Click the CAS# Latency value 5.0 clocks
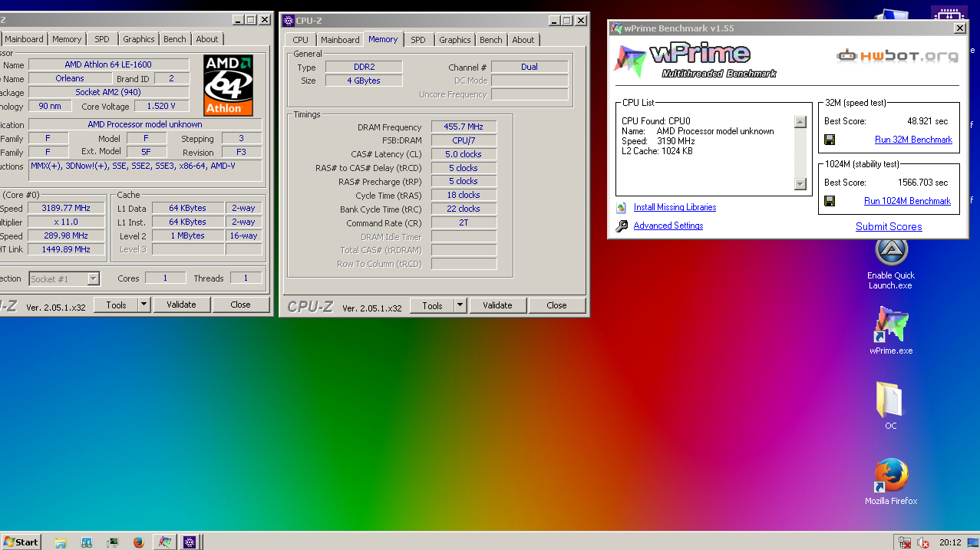This screenshot has width=980, height=550. (464, 154)
